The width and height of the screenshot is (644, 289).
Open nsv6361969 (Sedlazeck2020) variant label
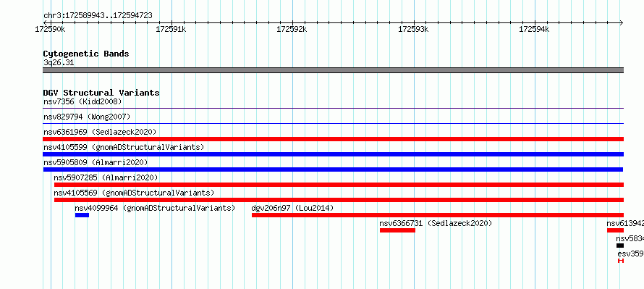pyautogui.click(x=100, y=132)
